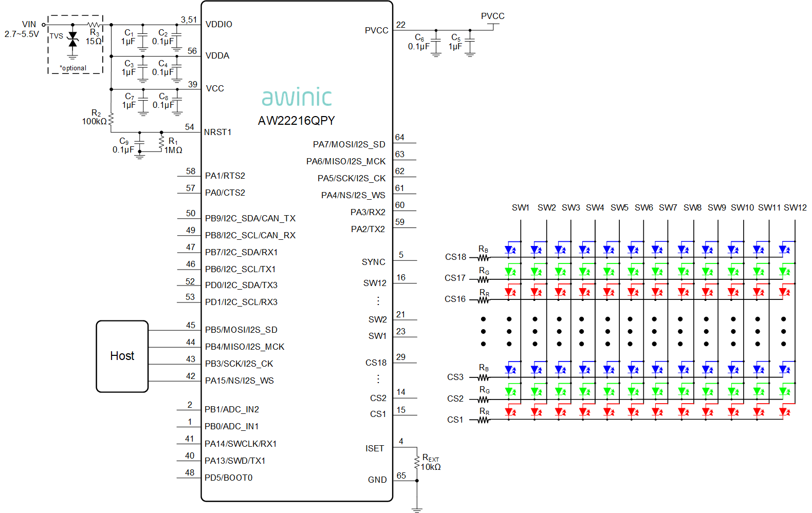Image resolution: width=812 pixels, height=513 pixels.
Task: Click the PA7/MOSI/I2S_SD pin label
Action: click(349, 144)
